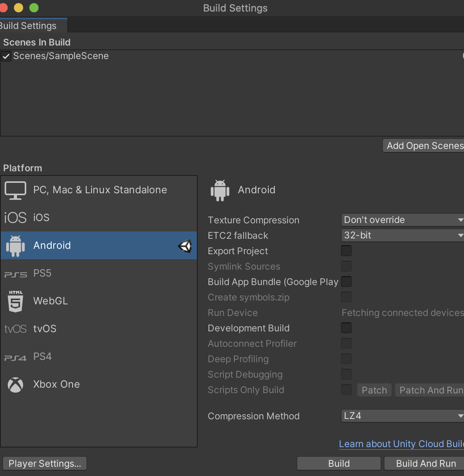Image resolution: width=464 pixels, height=476 pixels.
Task: Click the Platform section heading
Action: point(23,168)
